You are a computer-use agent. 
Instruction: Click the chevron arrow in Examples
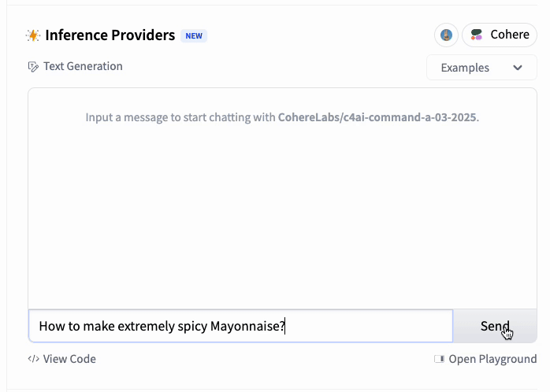pyautogui.click(x=518, y=68)
